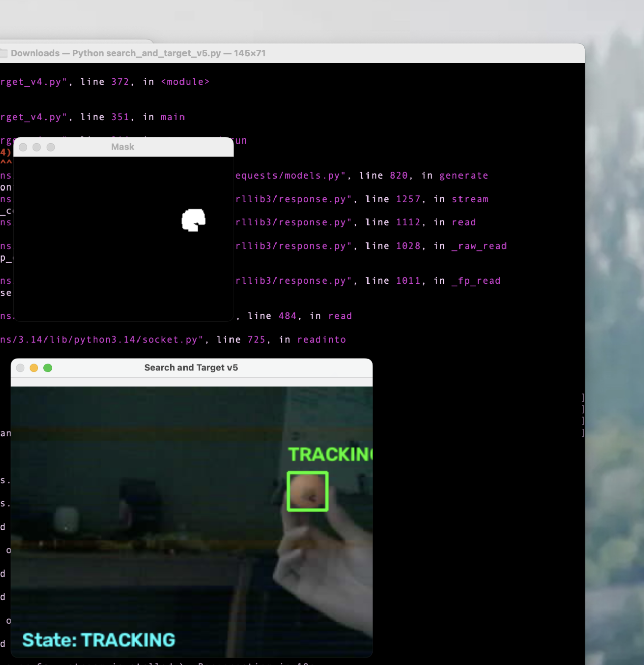Click the white blob in the Mask view
The width and height of the screenshot is (644, 665).
coord(193,220)
